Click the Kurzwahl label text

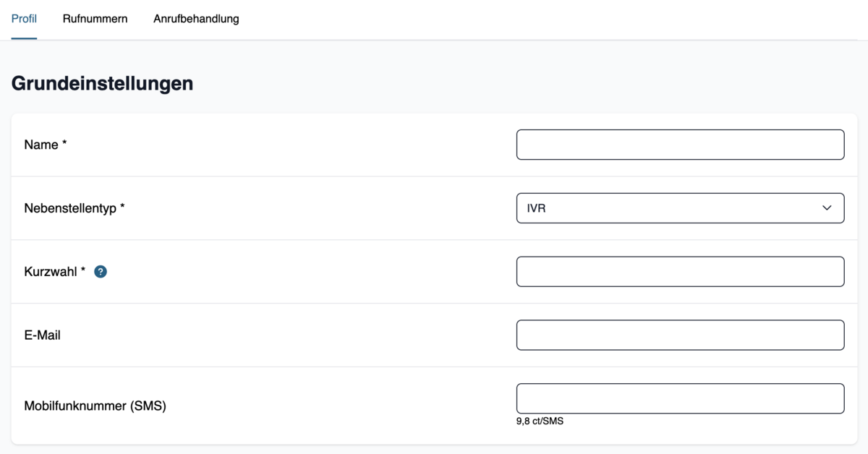pyautogui.click(x=51, y=272)
